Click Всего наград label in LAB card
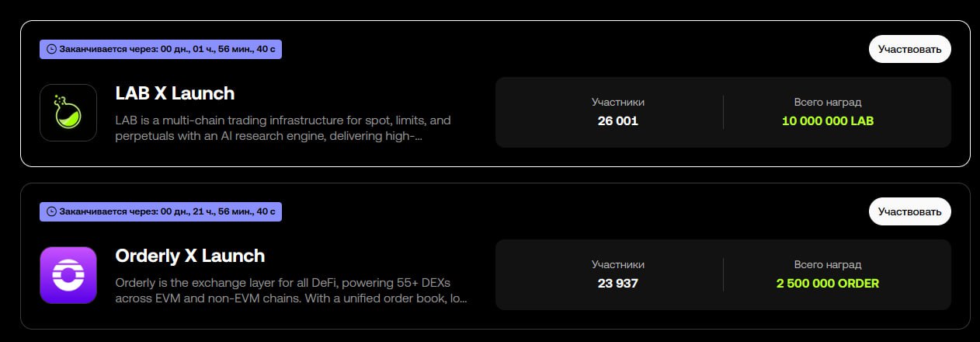 [x=828, y=102]
